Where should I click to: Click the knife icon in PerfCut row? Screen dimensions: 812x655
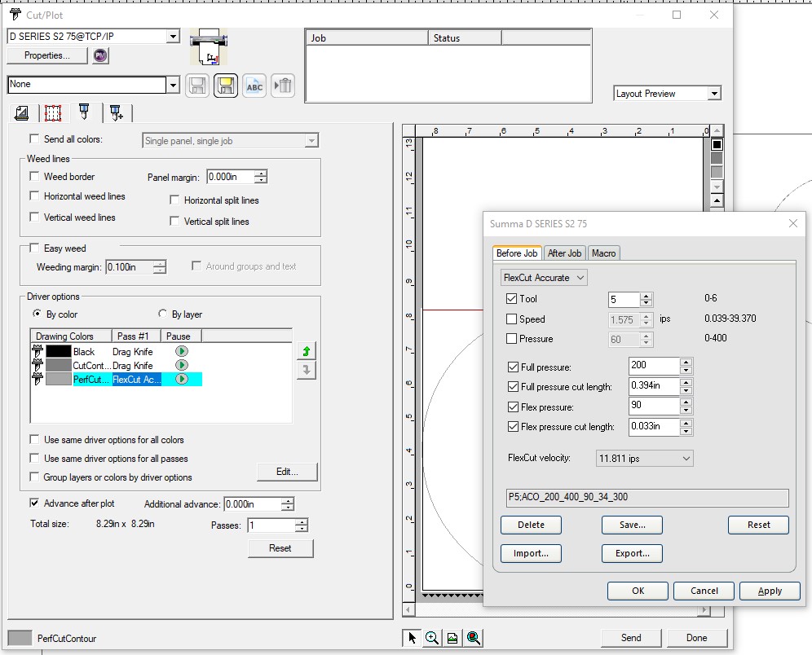pos(38,380)
